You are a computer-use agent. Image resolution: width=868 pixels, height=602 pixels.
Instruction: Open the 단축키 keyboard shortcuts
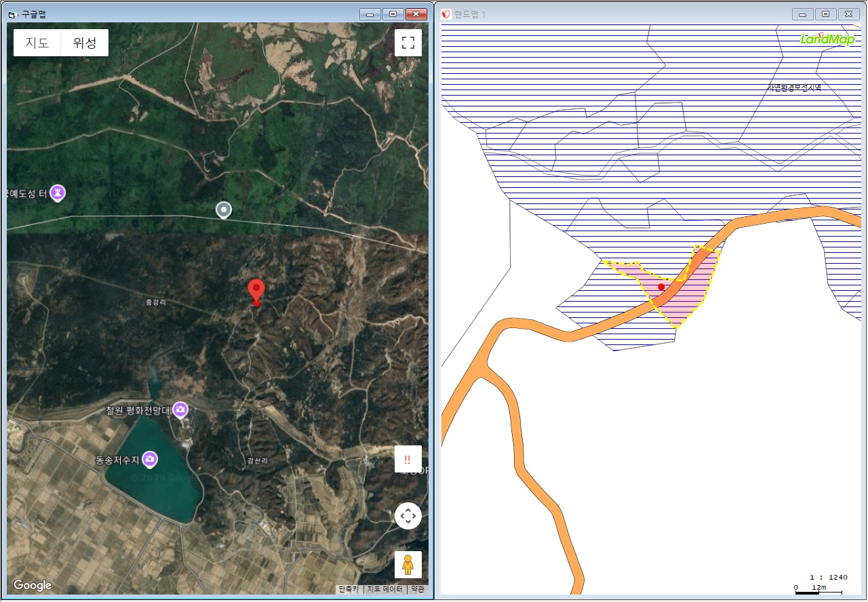pos(349,590)
